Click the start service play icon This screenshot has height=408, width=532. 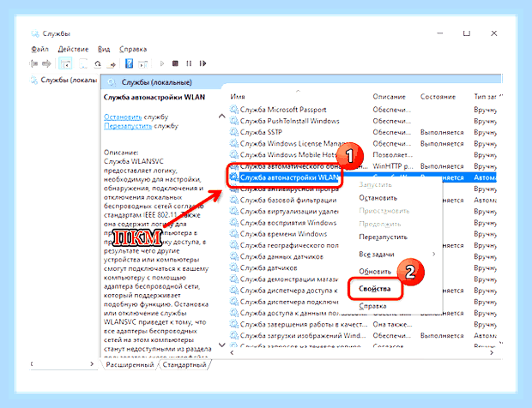(x=162, y=63)
